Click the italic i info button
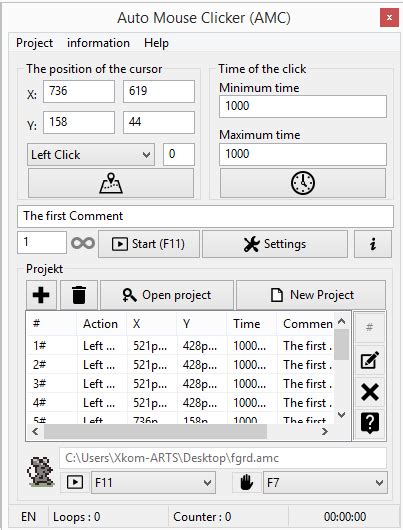This screenshot has height=530, width=403. point(373,244)
